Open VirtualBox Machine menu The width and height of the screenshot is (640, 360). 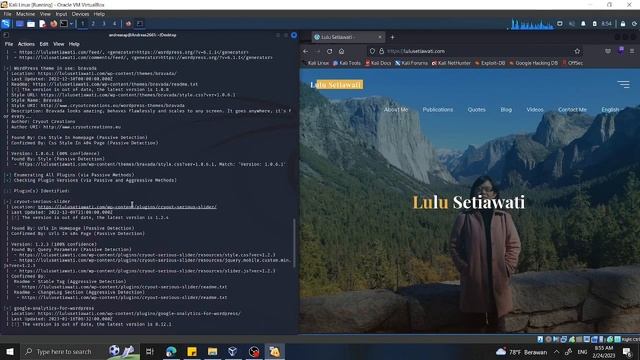[x=25, y=14]
